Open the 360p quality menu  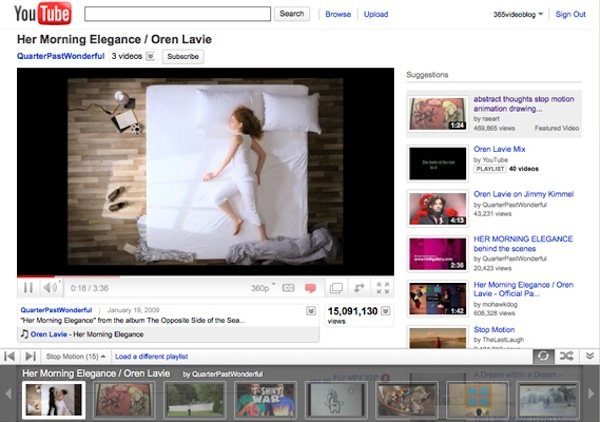click(x=262, y=288)
